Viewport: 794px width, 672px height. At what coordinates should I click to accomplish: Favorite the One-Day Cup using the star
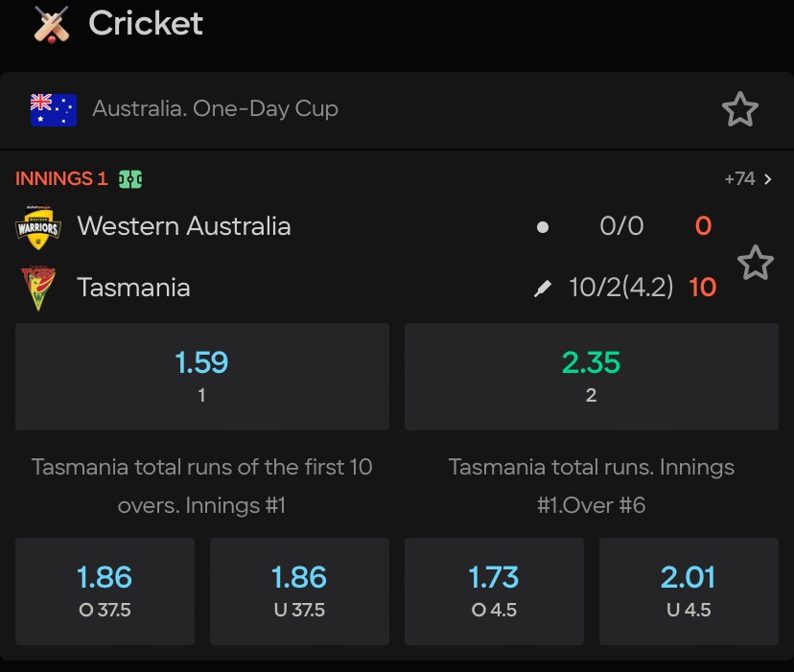click(740, 109)
